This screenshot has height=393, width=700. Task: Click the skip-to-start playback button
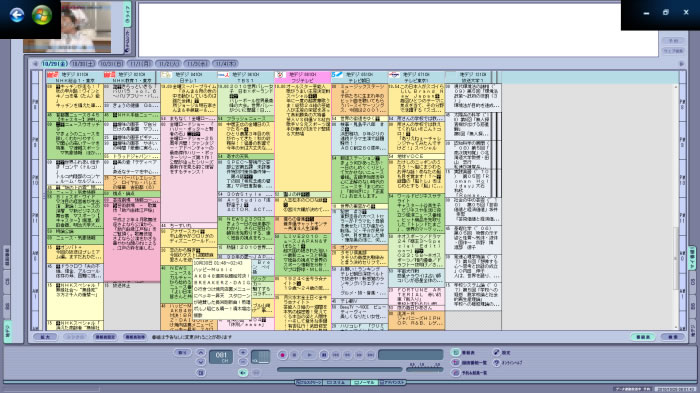336,355
